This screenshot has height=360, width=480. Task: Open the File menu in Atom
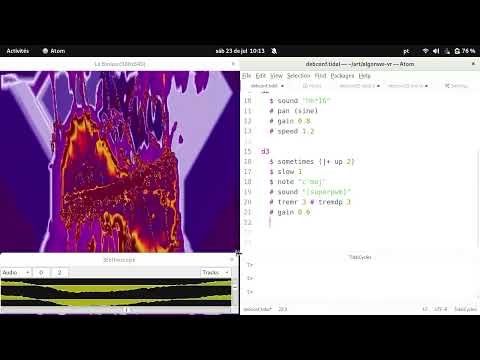pos(246,76)
